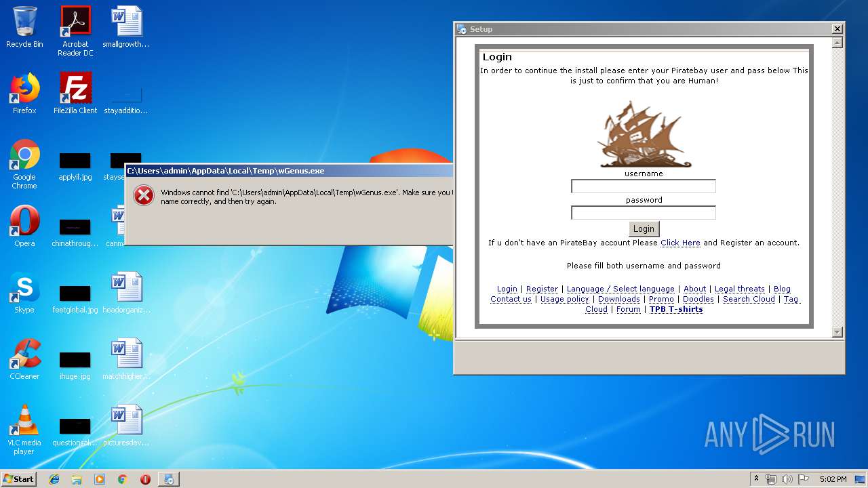Launch Google Chrome desktop shortcut

tap(24, 164)
